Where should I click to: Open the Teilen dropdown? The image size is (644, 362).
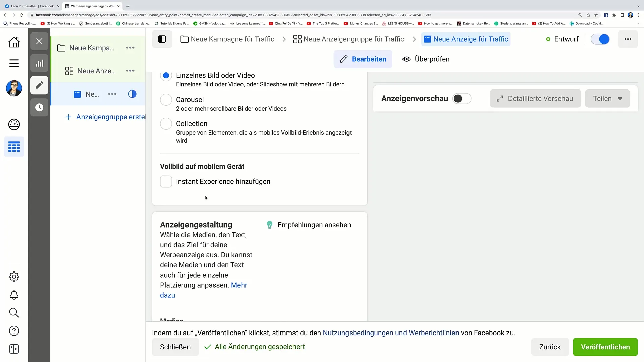point(607,99)
